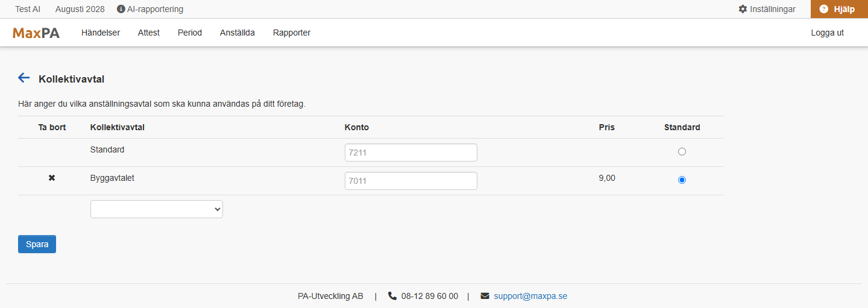Click the Konto field showing 7011

pos(411,181)
